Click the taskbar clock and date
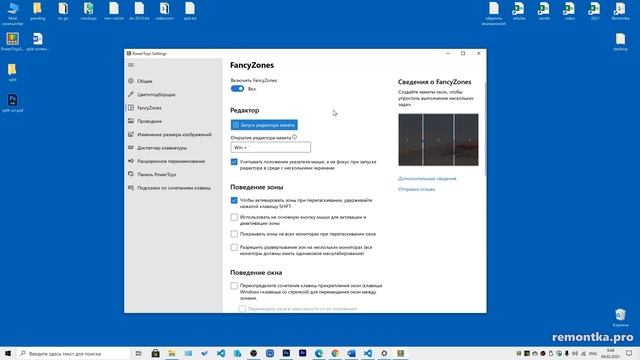Image resolution: width=640 pixels, height=360 pixels. [611, 353]
